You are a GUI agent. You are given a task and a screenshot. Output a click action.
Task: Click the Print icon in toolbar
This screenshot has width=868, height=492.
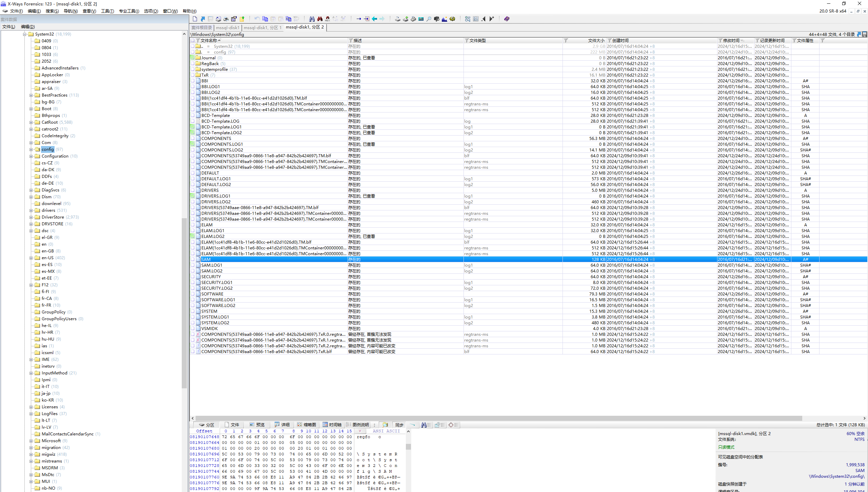pos(226,19)
